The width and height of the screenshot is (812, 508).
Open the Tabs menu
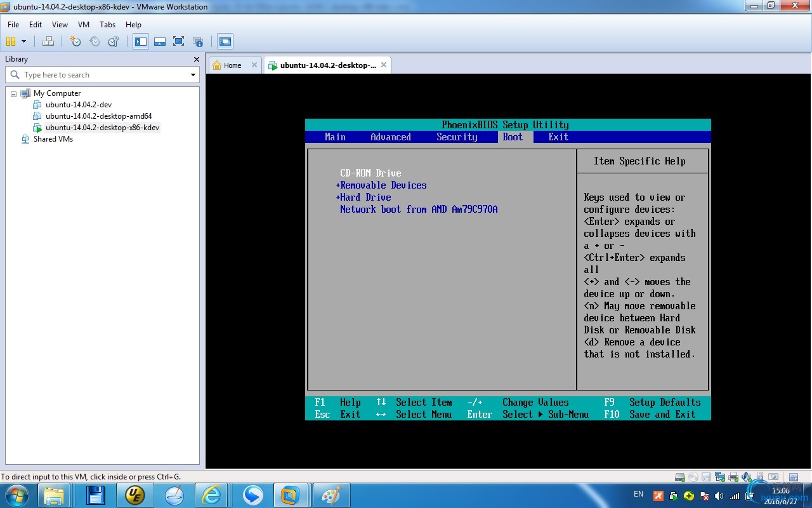click(107, 25)
